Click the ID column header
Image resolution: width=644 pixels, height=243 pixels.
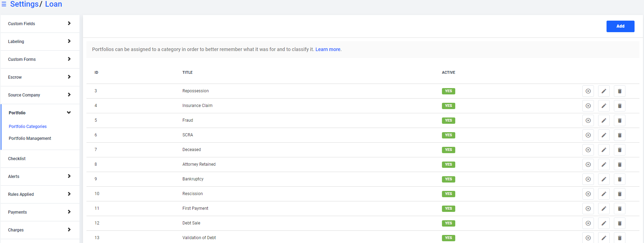pyautogui.click(x=96, y=72)
